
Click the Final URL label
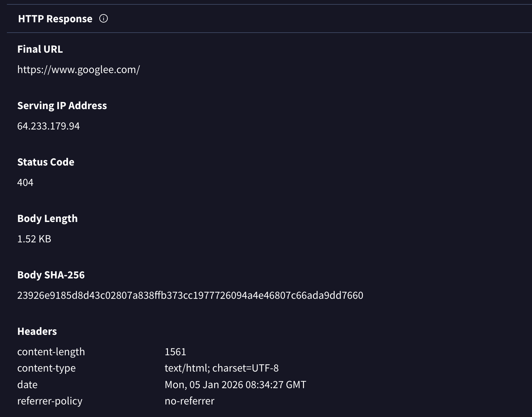pyautogui.click(x=40, y=49)
